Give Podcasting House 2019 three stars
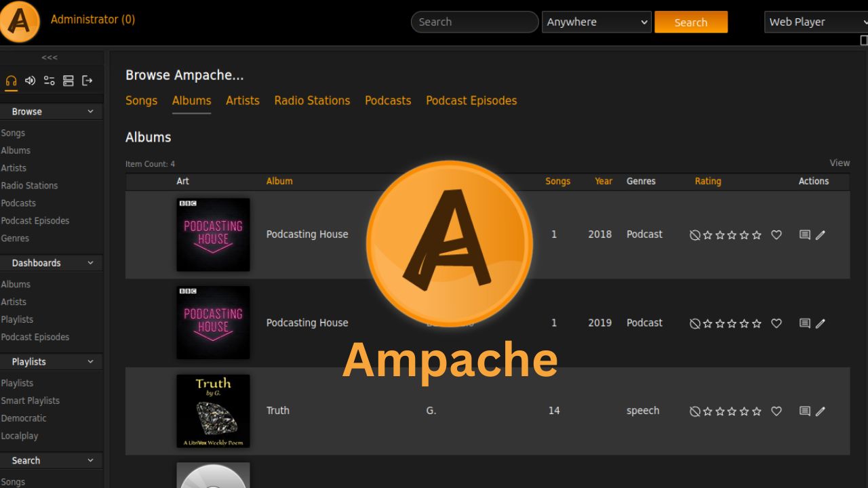Viewport: 868px width, 488px height. pos(732,323)
